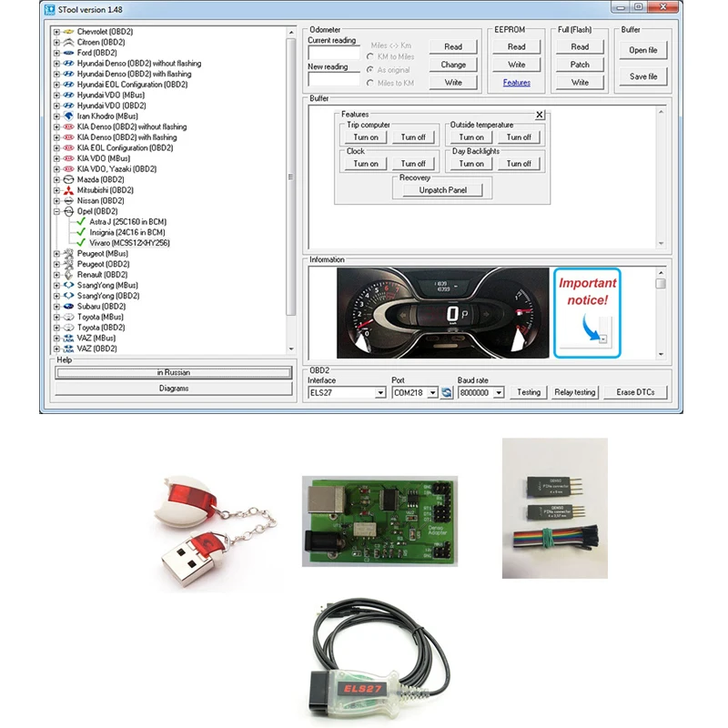This screenshot has height=728, width=728.
Task: Refresh the COM port list icon
Action: pyautogui.click(x=447, y=393)
